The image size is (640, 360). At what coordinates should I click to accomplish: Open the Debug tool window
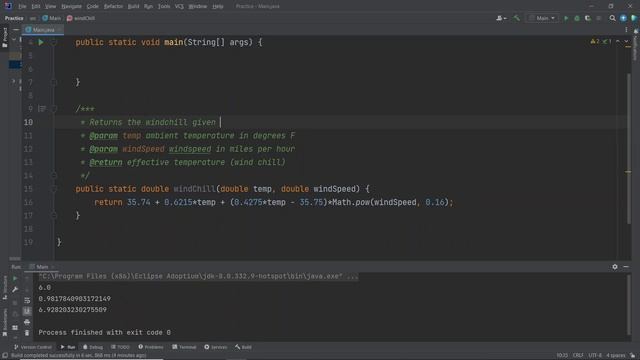(x=93, y=347)
